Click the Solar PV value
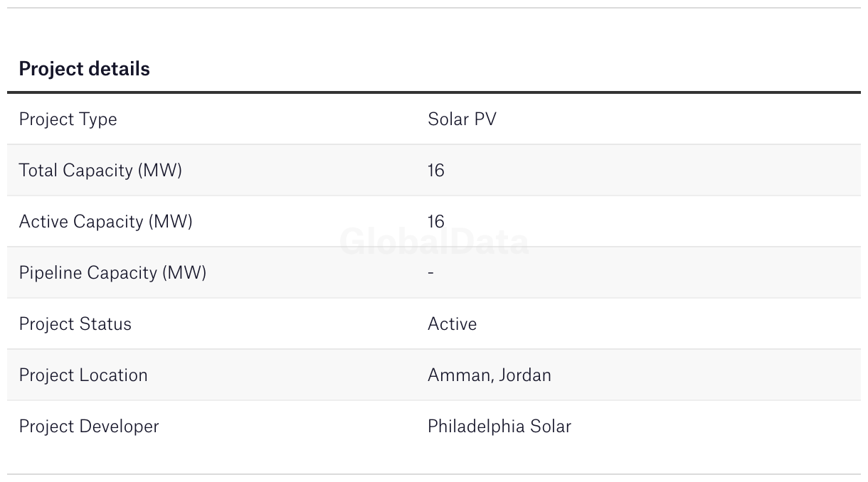868x482 pixels. click(462, 119)
